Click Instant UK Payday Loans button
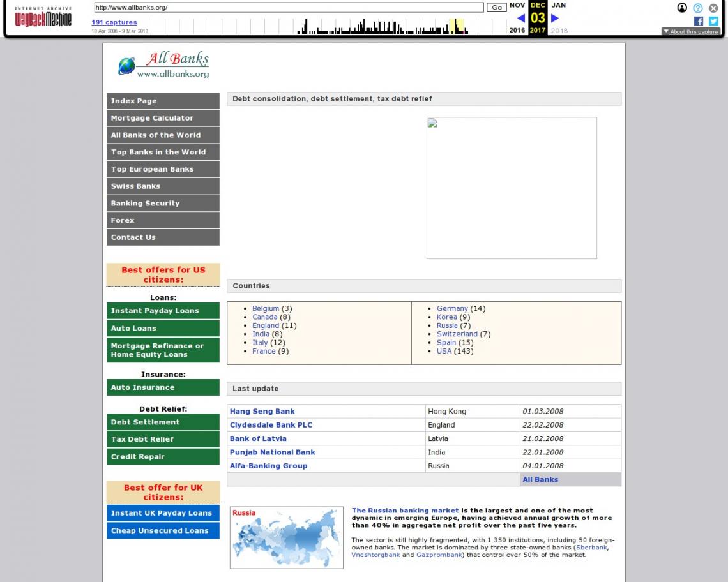Screen dimensions: 728x582 click(163, 513)
